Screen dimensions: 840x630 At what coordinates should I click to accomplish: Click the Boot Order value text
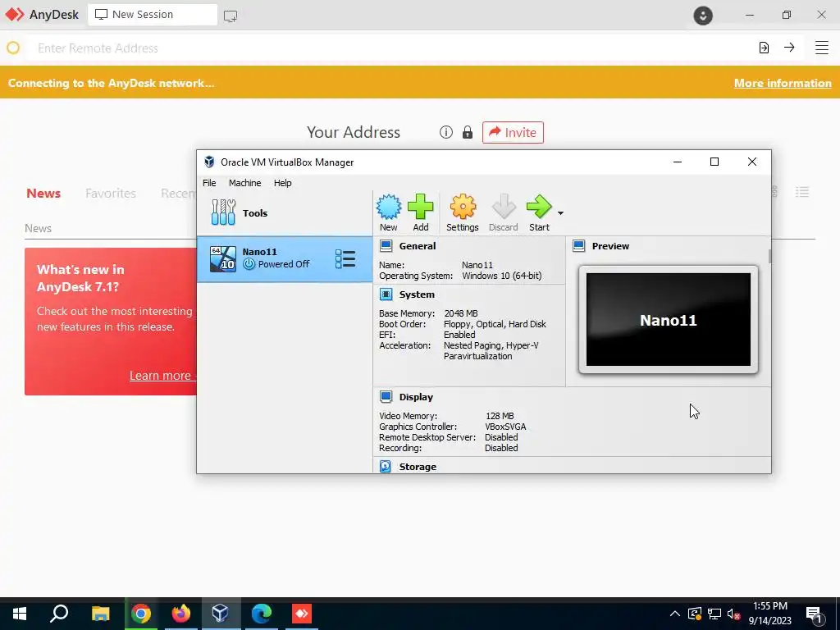tap(495, 324)
